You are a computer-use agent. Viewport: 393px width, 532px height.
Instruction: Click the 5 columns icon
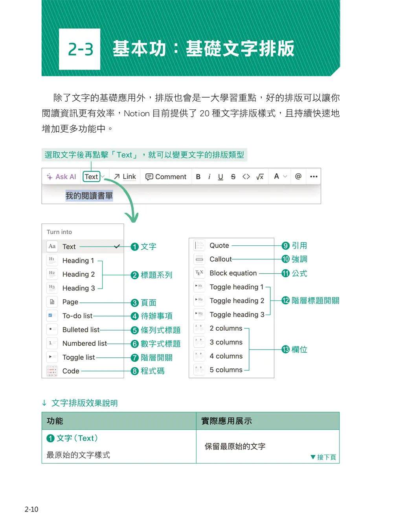tap(199, 370)
